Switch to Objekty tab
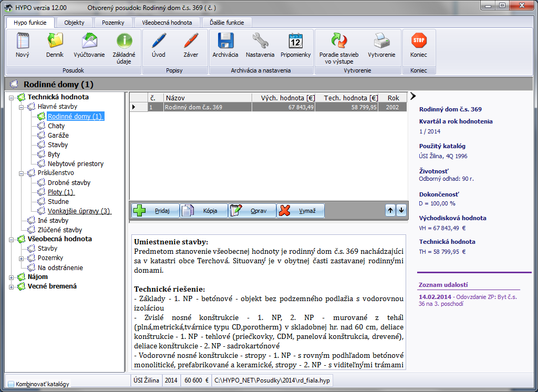 click(x=74, y=22)
